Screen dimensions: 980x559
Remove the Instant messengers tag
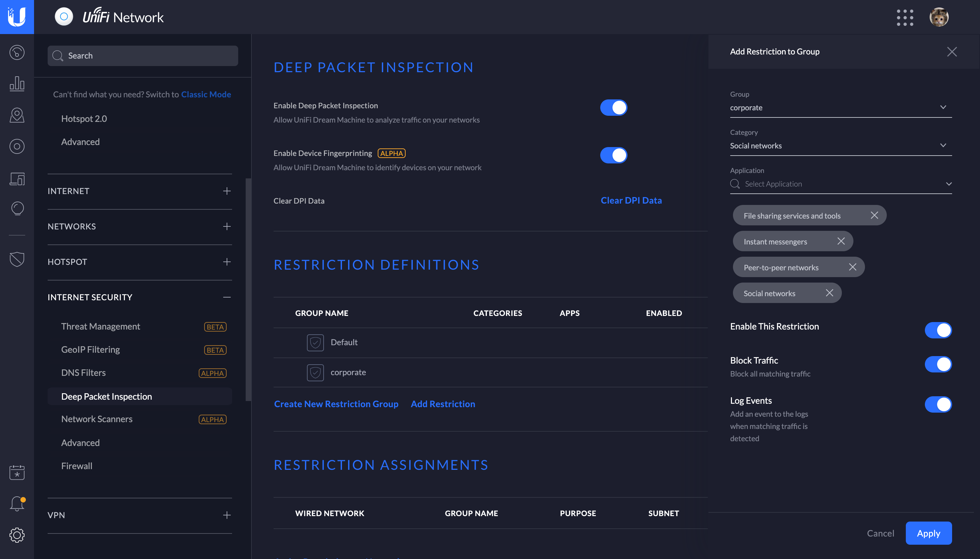841,241
